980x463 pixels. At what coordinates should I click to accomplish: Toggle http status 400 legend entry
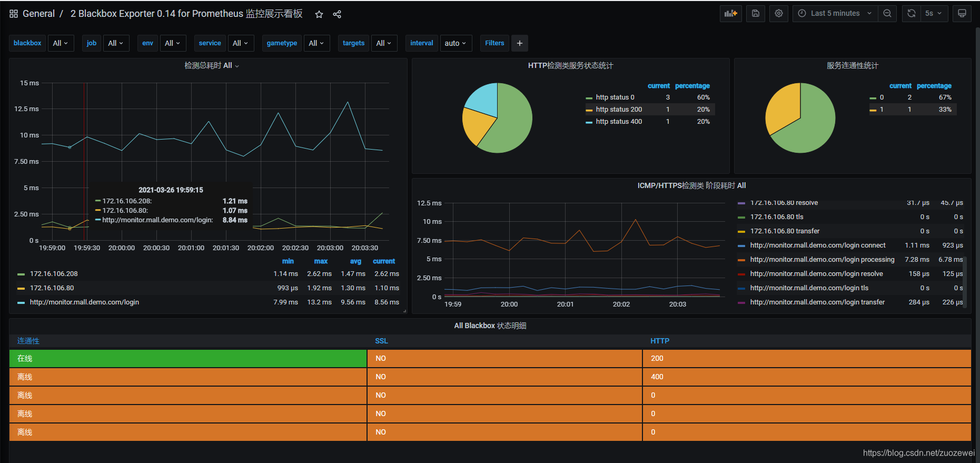[619, 122]
